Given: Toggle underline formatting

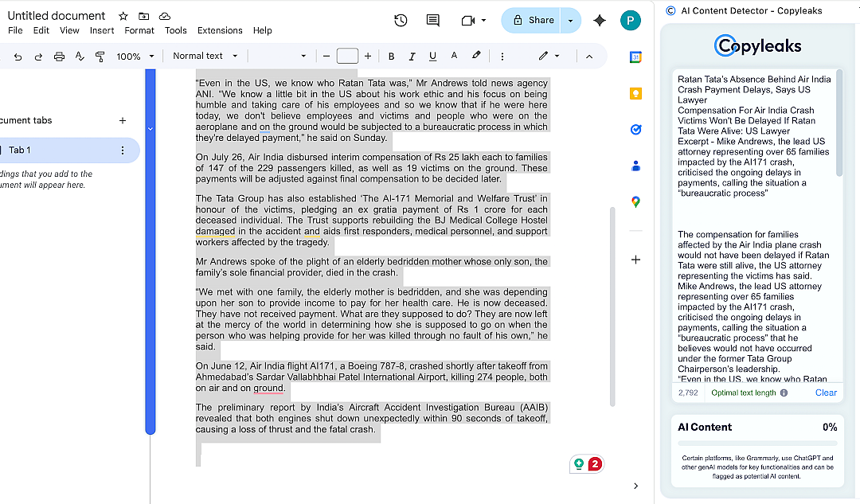Looking at the screenshot, I should point(432,56).
